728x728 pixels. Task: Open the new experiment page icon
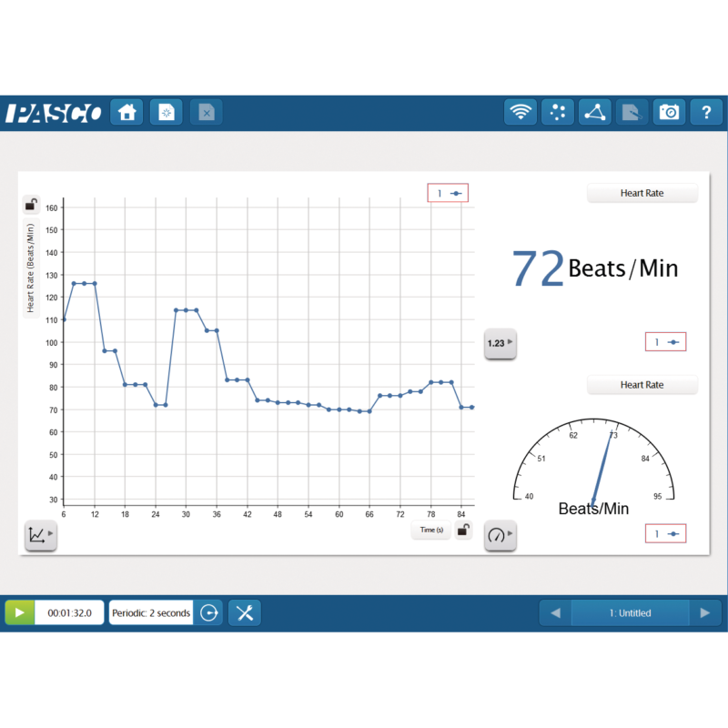pyautogui.click(x=167, y=112)
